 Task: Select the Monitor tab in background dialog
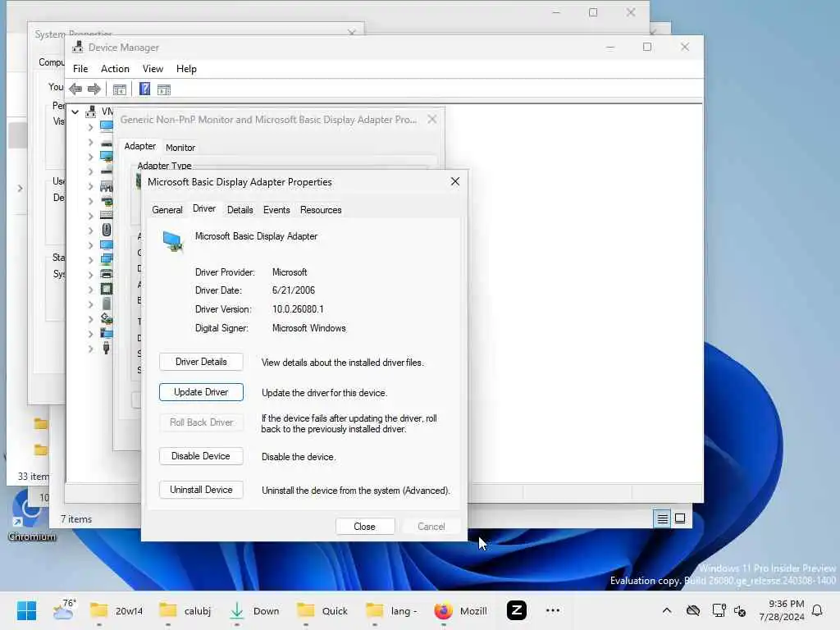pyautogui.click(x=180, y=148)
